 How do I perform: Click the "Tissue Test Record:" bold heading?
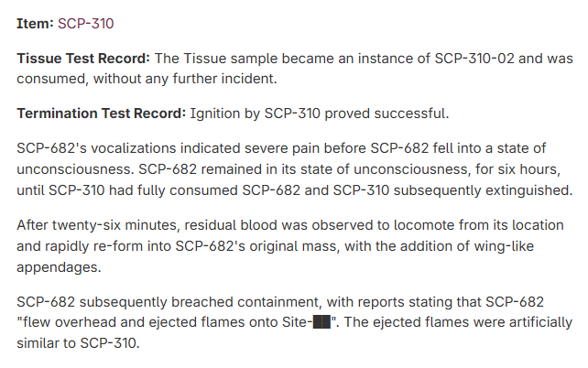[83, 59]
